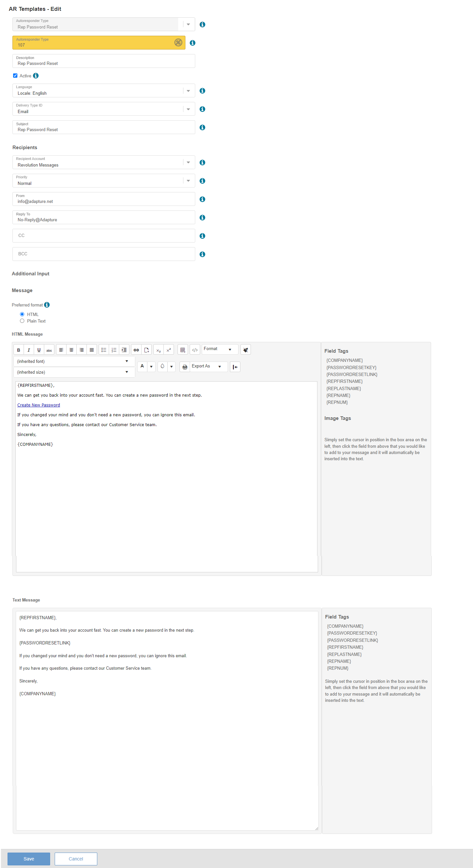Open the HTML source code view
The width and height of the screenshot is (473, 868).
click(x=195, y=350)
